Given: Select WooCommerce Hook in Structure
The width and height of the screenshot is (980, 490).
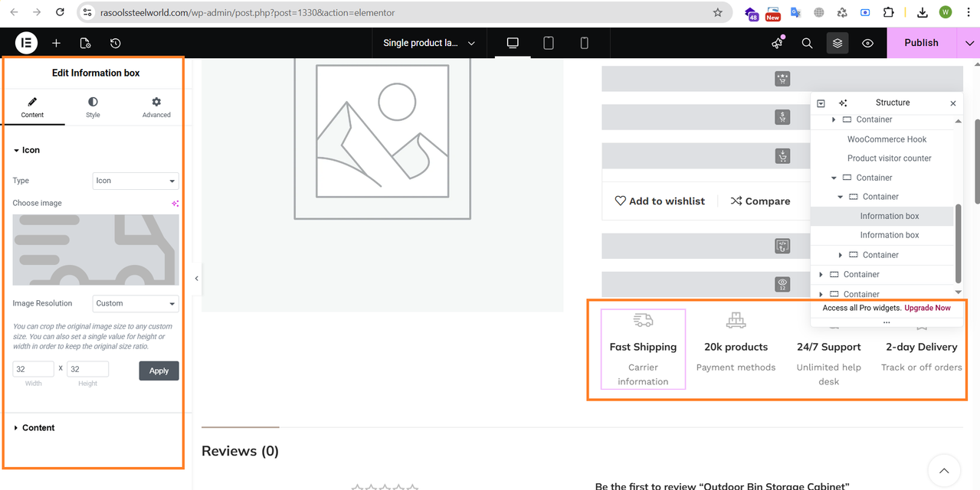Looking at the screenshot, I should point(887,139).
